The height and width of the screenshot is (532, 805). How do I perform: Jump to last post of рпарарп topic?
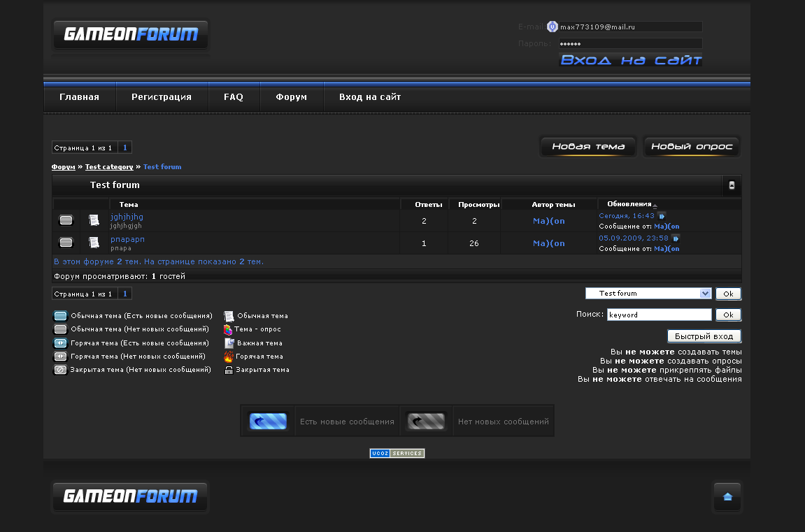pyautogui.click(x=676, y=238)
